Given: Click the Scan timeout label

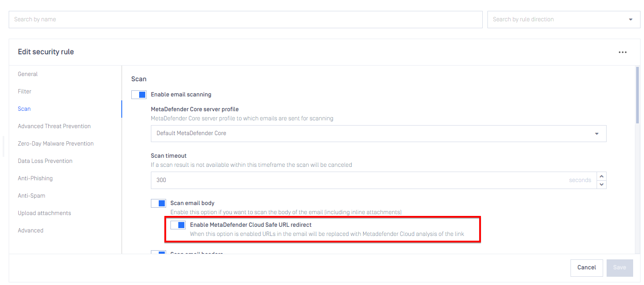Looking at the screenshot, I should point(169,156).
